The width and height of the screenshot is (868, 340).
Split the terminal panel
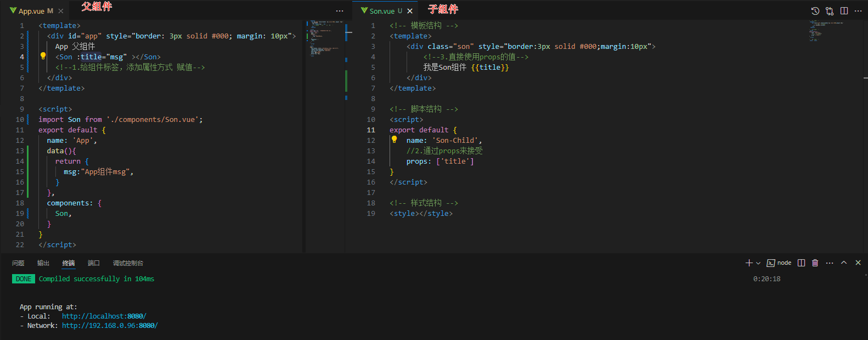(x=801, y=263)
